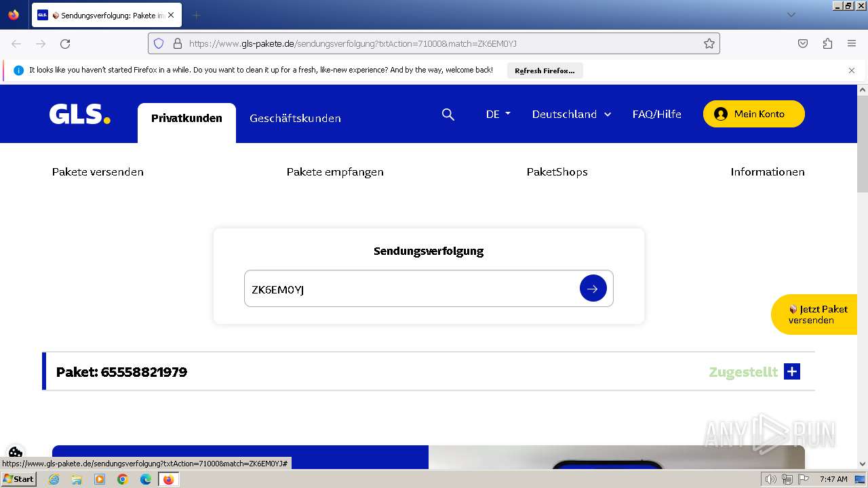Open the Windows Start menu

18,479
